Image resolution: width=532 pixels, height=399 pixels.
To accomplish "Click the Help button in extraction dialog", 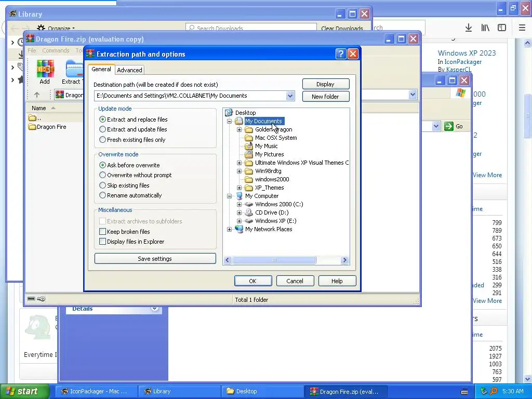I will click(337, 281).
